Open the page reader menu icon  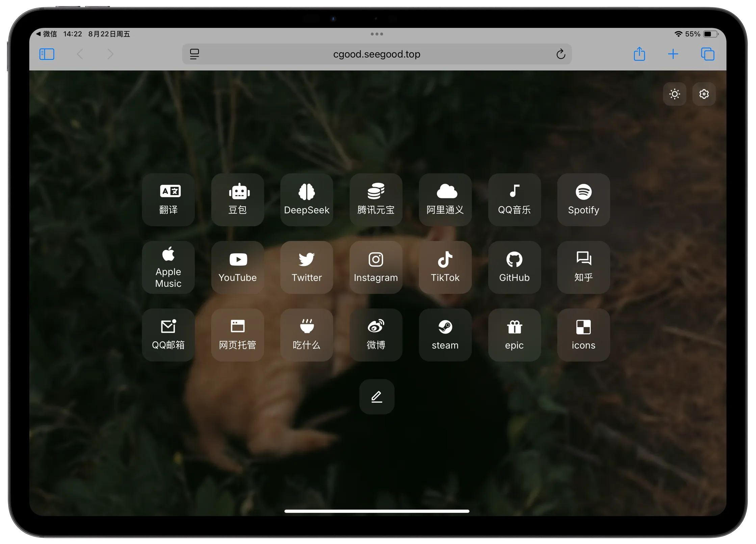click(194, 54)
